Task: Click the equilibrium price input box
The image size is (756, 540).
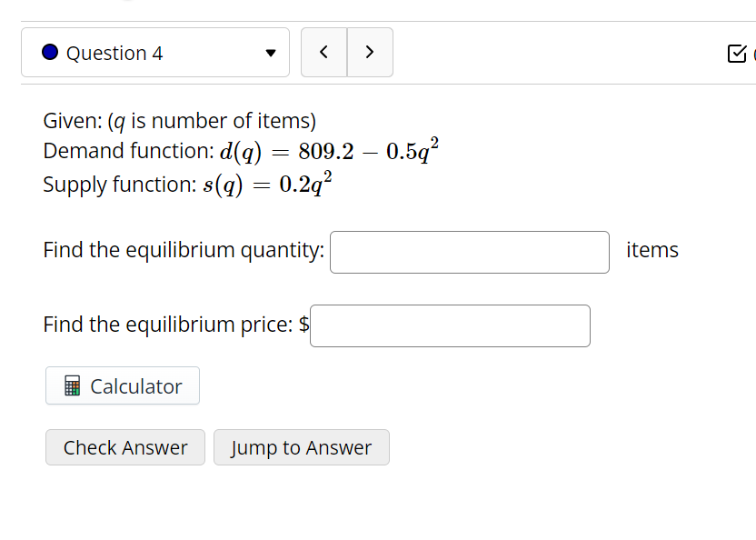Action: (450, 325)
